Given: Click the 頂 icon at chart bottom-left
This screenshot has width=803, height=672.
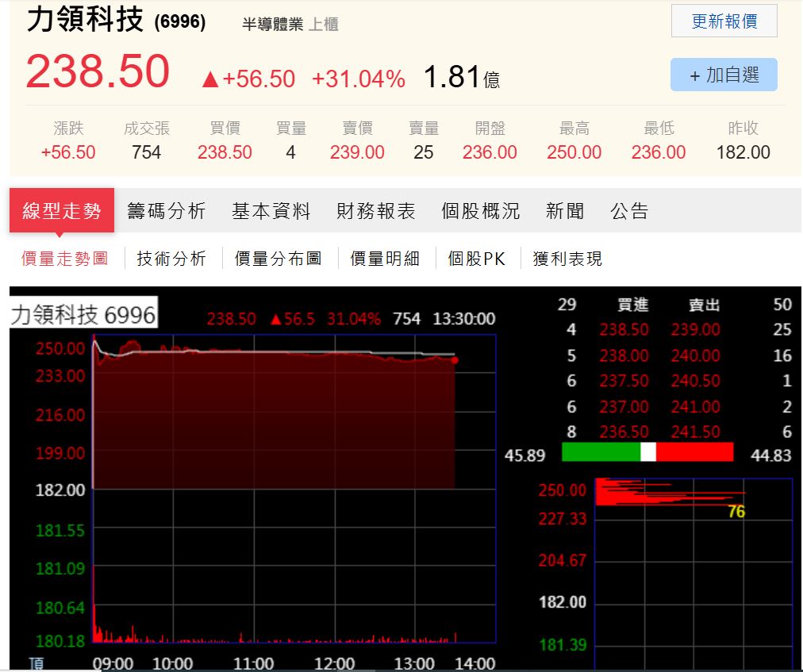Looking at the screenshot, I should [36, 664].
